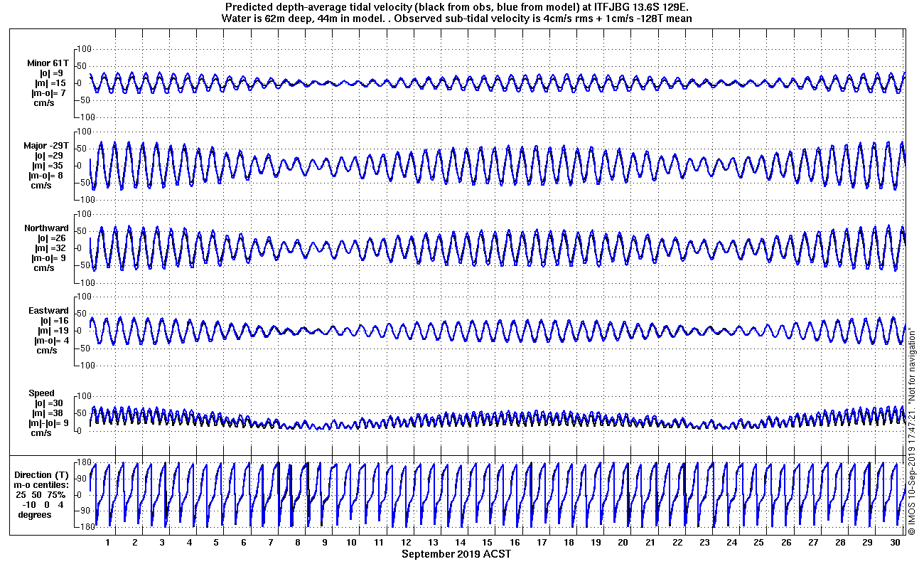Click the Major -29T panel label
The height and width of the screenshot is (569, 924).
click(46, 146)
